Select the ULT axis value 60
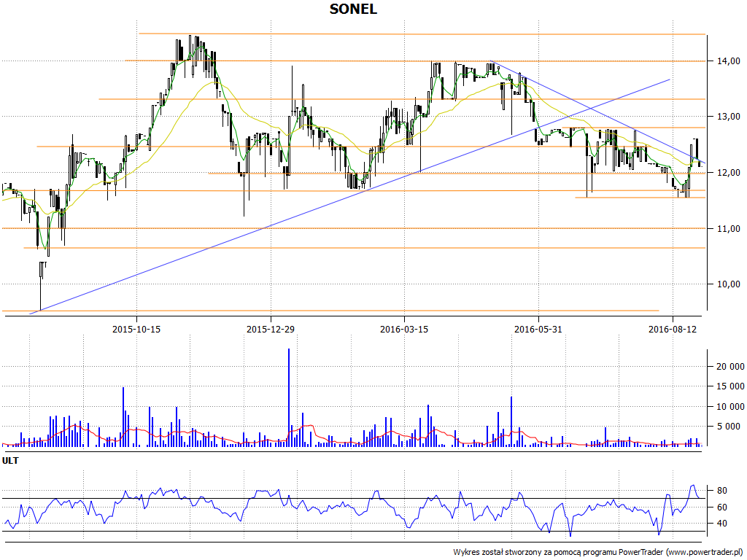The height and width of the screenshot is (560, 747). tap(722, 507)
